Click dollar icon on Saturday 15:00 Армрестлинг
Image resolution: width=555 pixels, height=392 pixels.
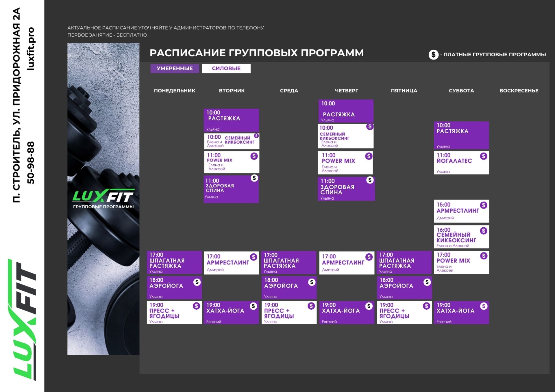tap(484, 205)
